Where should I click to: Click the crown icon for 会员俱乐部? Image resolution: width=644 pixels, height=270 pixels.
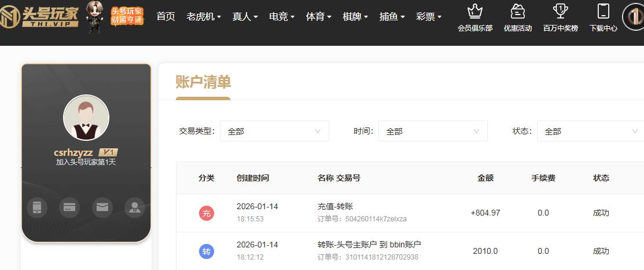coord(474,11)
